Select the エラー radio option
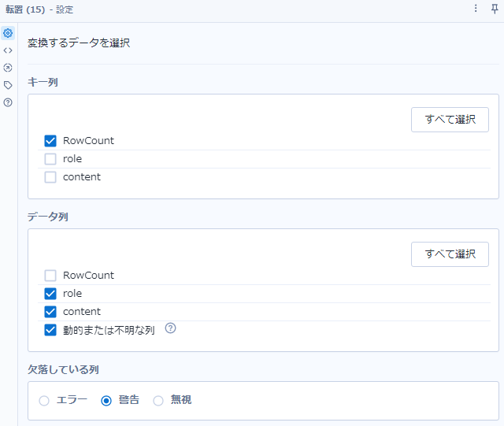Image resolution: width=504 pixels, height=426 pixels. coord(44,401)
